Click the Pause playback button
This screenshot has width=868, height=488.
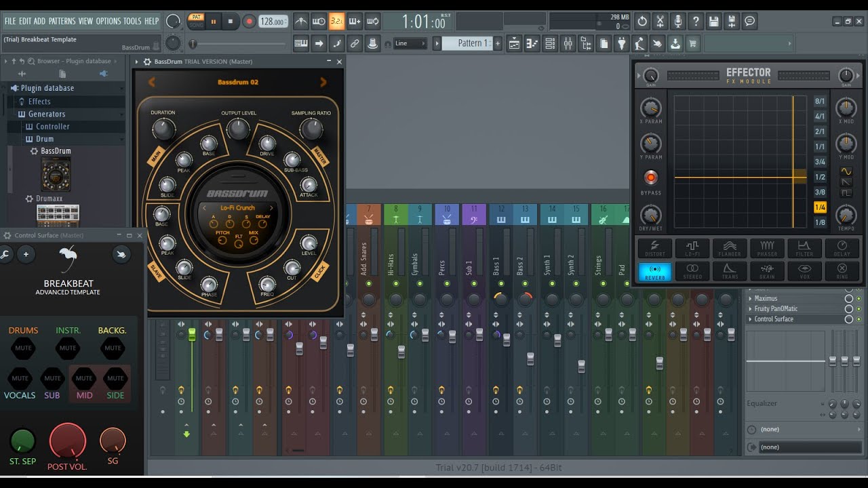coord(214,21)
